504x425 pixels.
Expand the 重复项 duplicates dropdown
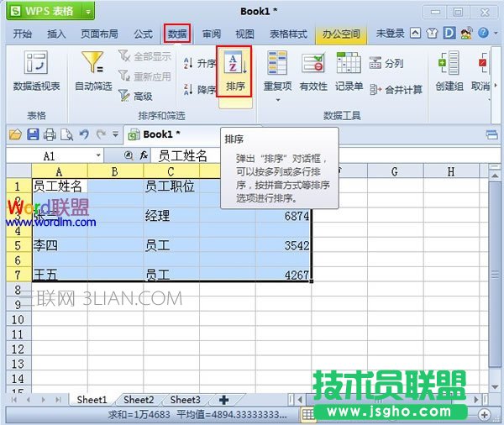pos(277,100)
